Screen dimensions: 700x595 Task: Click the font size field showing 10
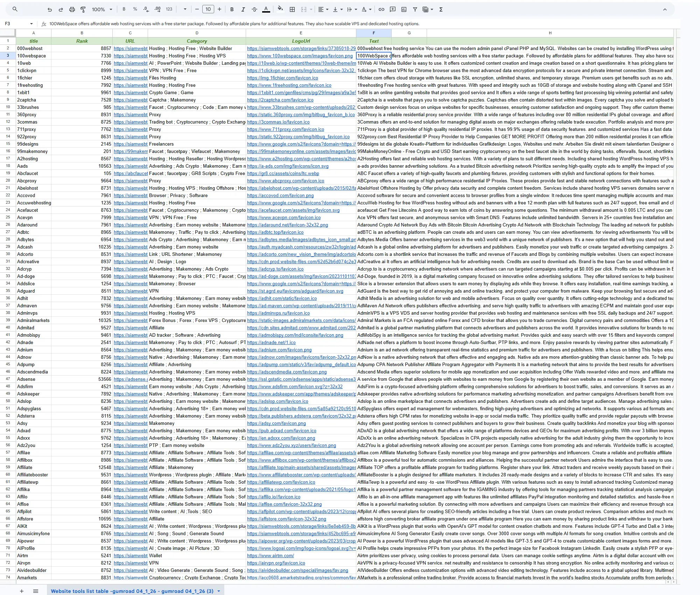click(208, 9)
